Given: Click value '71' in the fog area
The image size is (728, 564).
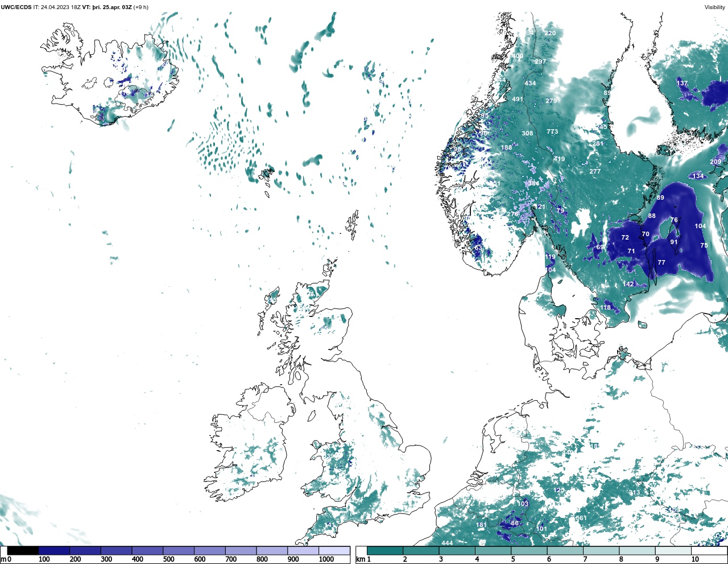Looking at the screenshot, I should 631,251.
